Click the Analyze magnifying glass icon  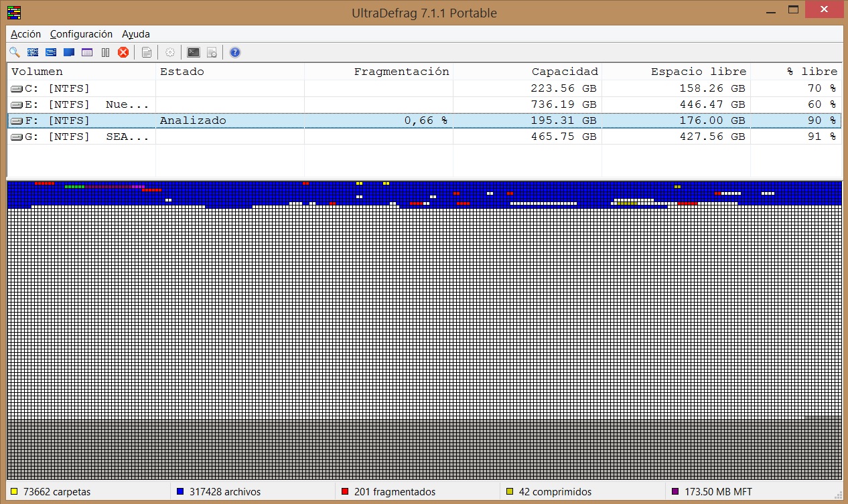point(15,52)
